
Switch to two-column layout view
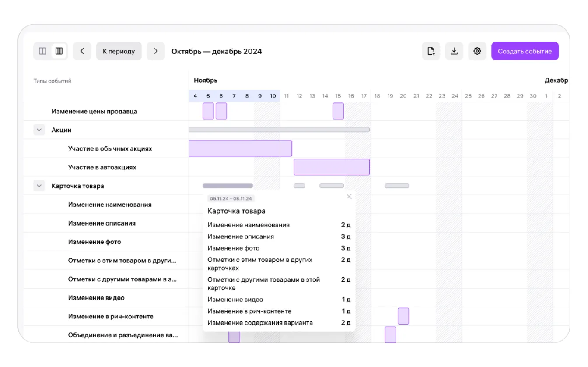tap(42, 51)
